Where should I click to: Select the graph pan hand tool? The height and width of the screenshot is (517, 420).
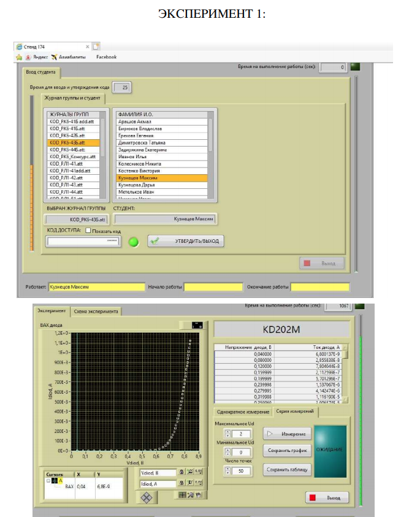[199, 494]
